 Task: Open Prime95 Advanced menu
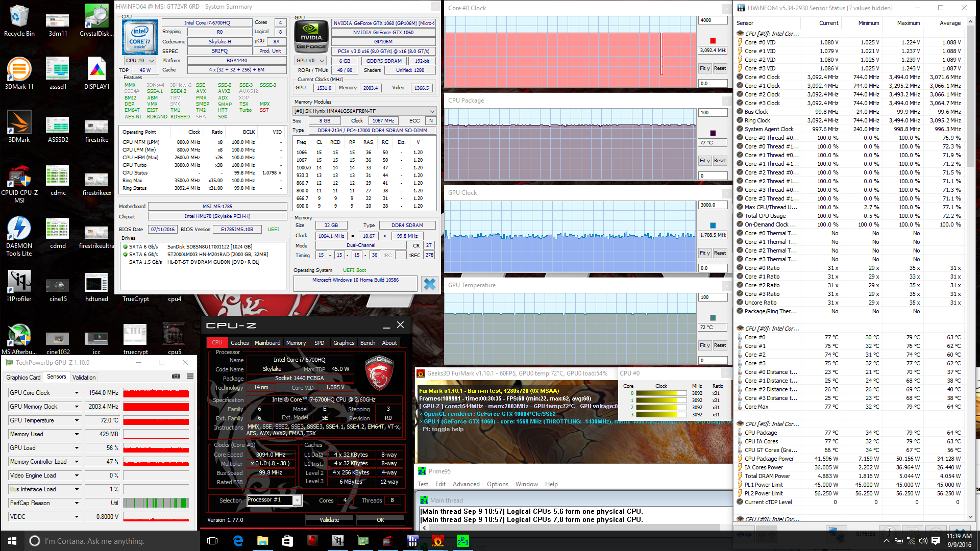click(x=465, y=484)
